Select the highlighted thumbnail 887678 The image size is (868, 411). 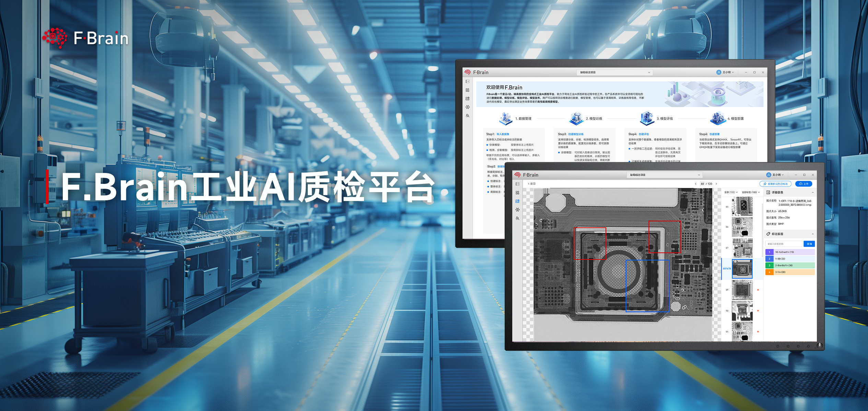pos(742,269)
